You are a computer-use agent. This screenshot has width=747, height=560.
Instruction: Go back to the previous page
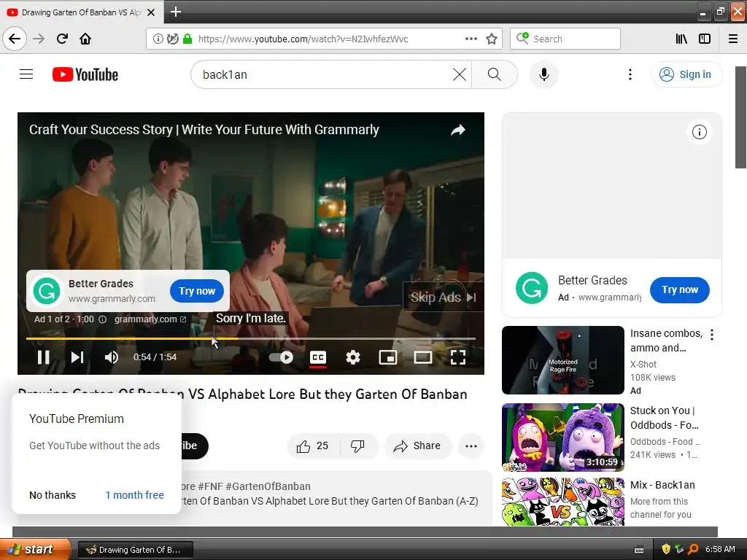(15, 39)
